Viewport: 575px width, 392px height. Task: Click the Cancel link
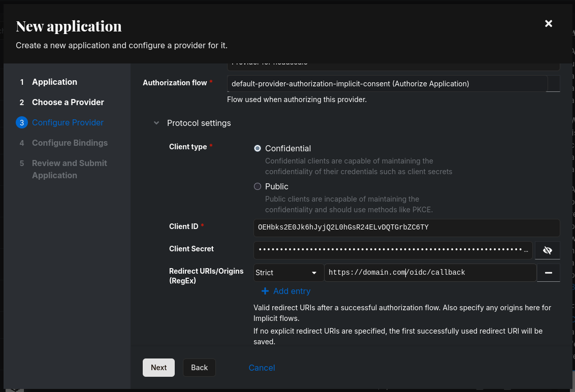(x=262, y=368)
